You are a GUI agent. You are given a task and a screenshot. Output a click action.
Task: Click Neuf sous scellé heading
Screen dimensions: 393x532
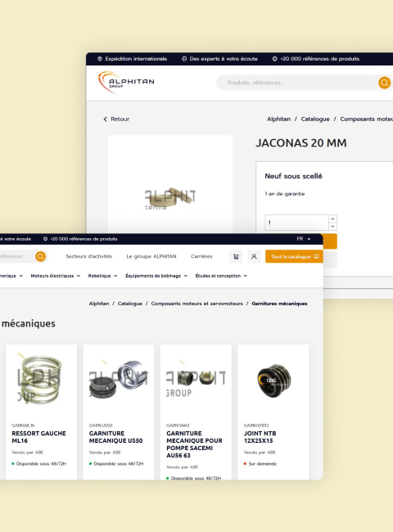[293, 176]
